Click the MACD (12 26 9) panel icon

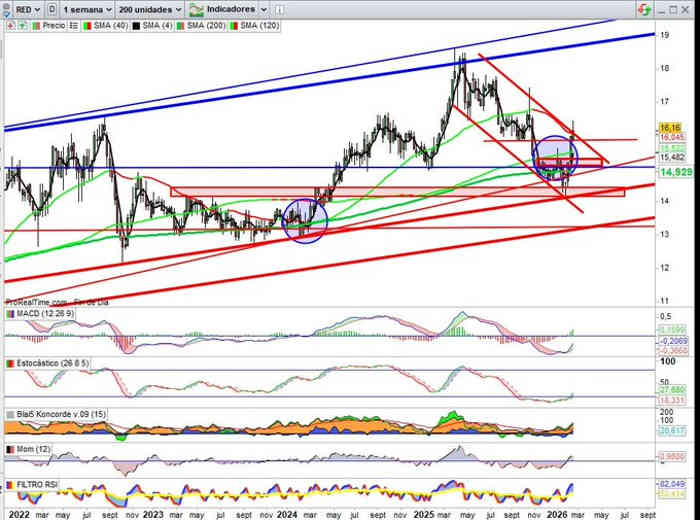tap(10, 315)
